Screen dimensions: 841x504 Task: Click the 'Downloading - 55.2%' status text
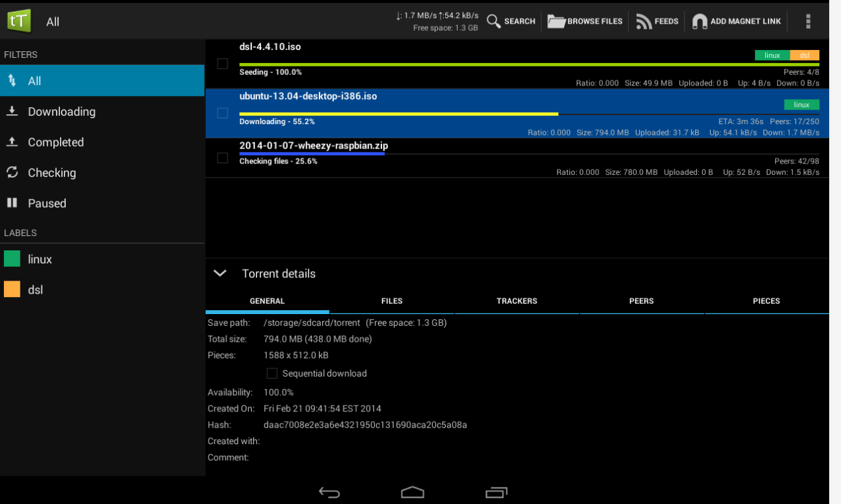(277, 122)
